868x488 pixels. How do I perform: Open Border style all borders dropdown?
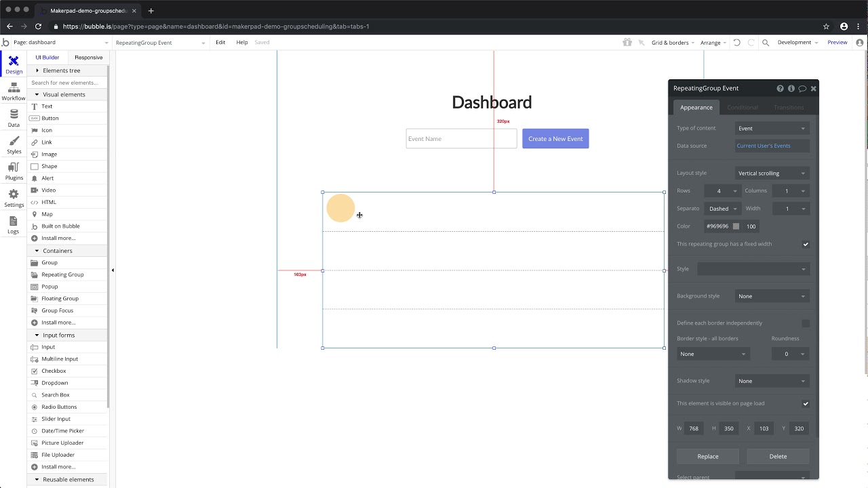[x=713, y=354]
